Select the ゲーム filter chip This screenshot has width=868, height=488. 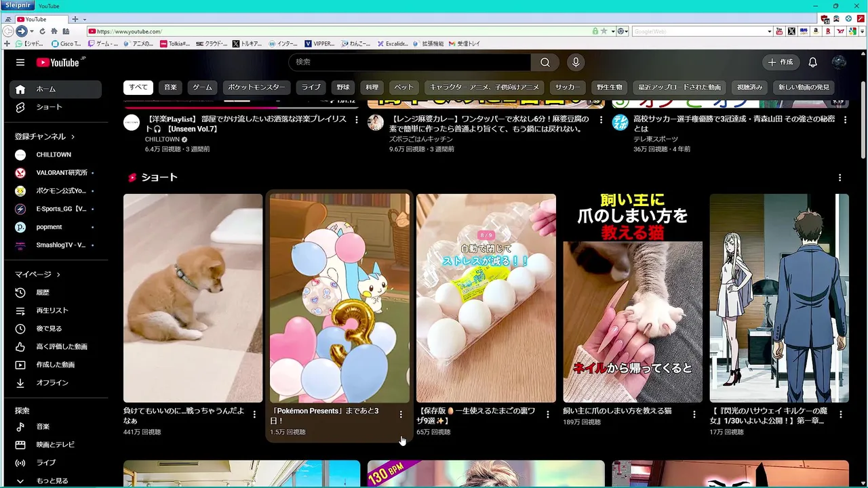[x=202, y=87]
